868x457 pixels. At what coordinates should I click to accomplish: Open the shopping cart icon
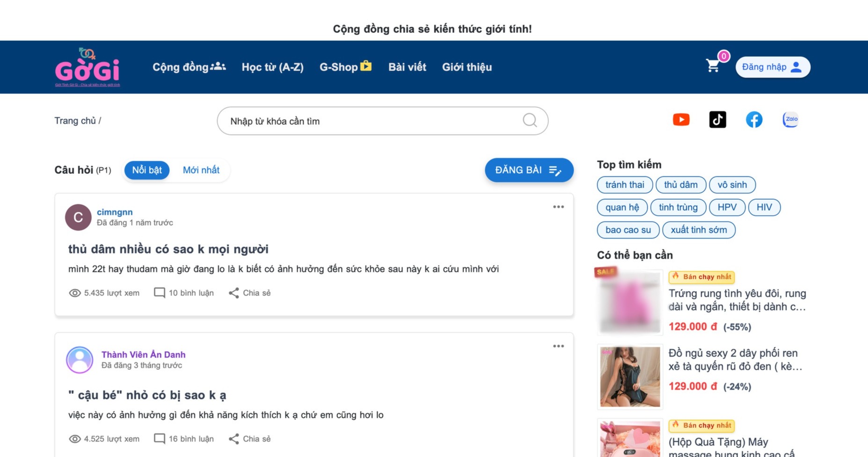(x=713, y=67)
